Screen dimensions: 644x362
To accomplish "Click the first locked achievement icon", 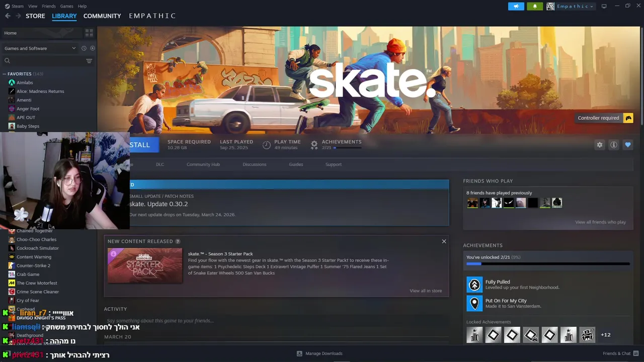I will pyautogui.click(x=474, y=335).
